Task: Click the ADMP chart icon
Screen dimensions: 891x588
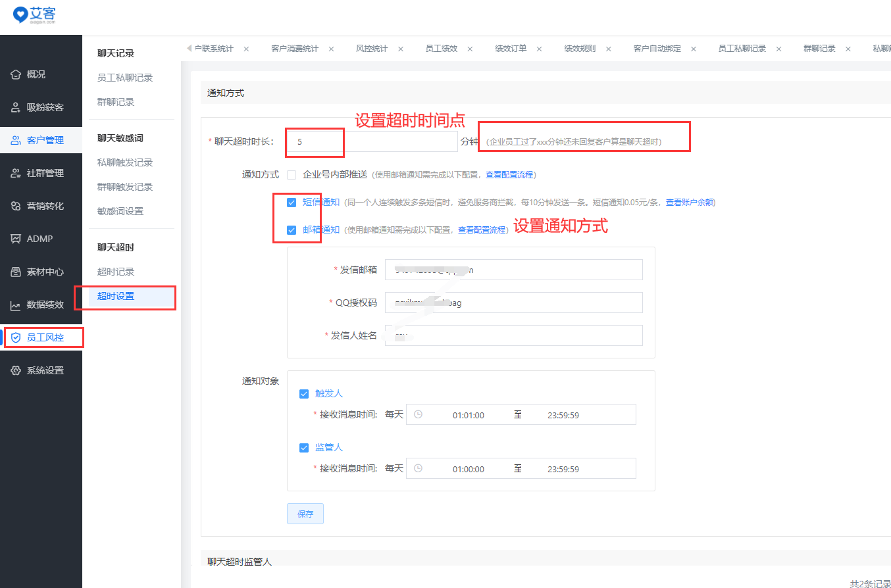Action: (16, 239)
